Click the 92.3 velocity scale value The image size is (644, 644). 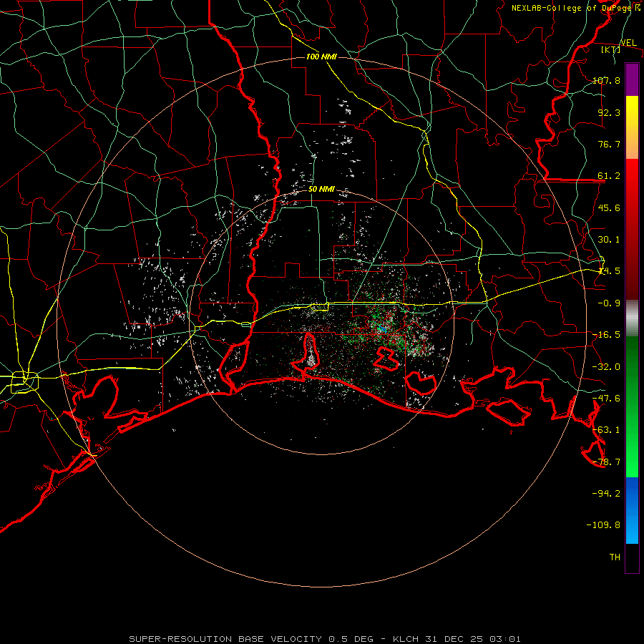point(609,112)
